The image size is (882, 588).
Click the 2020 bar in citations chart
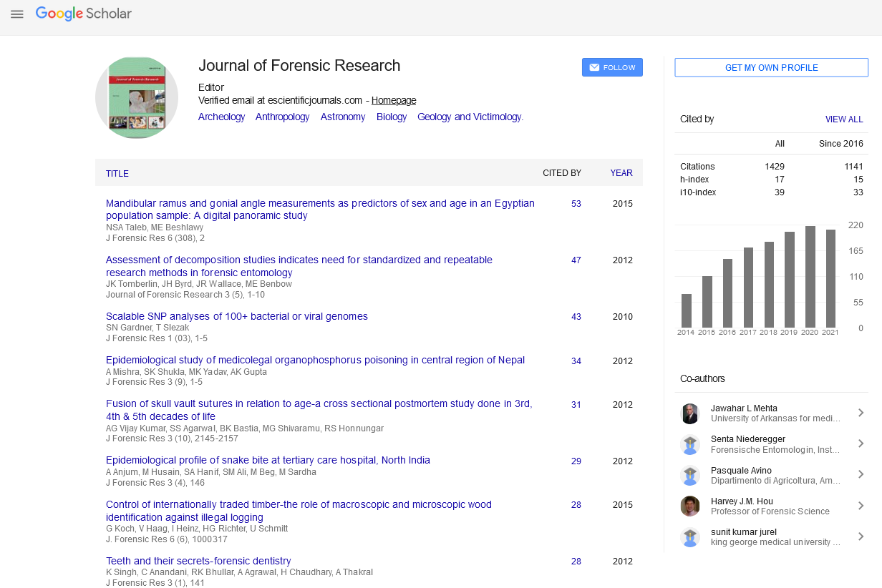tap(810, 277)
